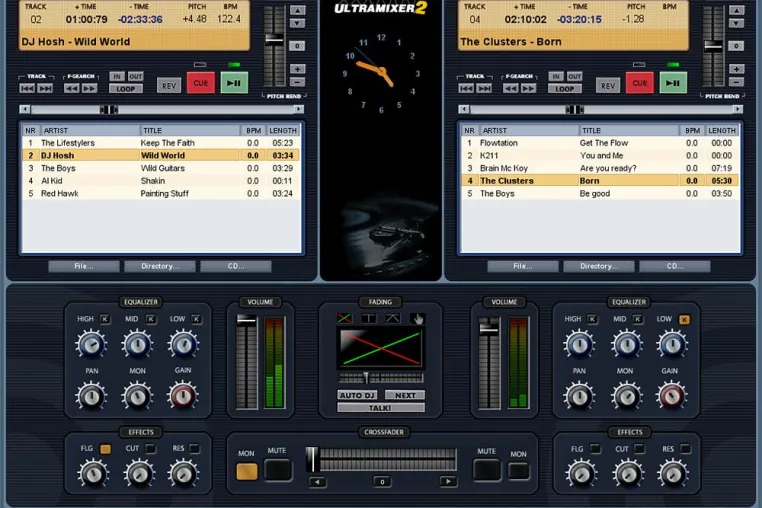Select The Lifestylers - Keep The Faith row

(x=161, y=143)
